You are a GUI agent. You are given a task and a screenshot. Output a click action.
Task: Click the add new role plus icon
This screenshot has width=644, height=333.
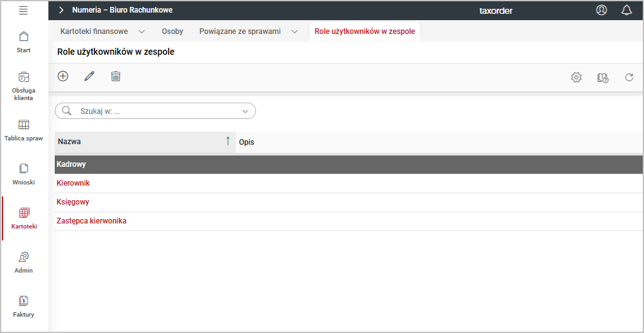pyautogui.click(x=63, y=76)
